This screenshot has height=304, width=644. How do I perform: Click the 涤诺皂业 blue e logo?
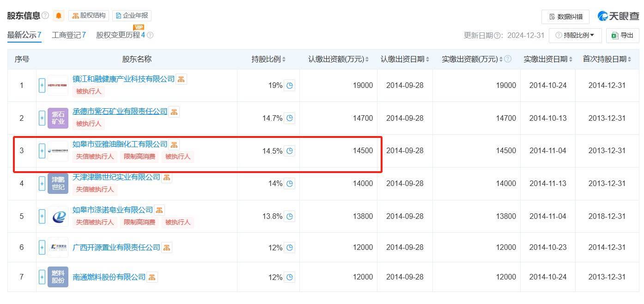click(x=58, y=217)
